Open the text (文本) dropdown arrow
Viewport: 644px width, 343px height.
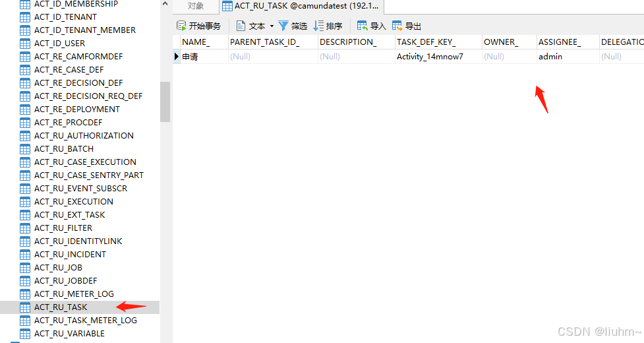click(x=272, y=26)
